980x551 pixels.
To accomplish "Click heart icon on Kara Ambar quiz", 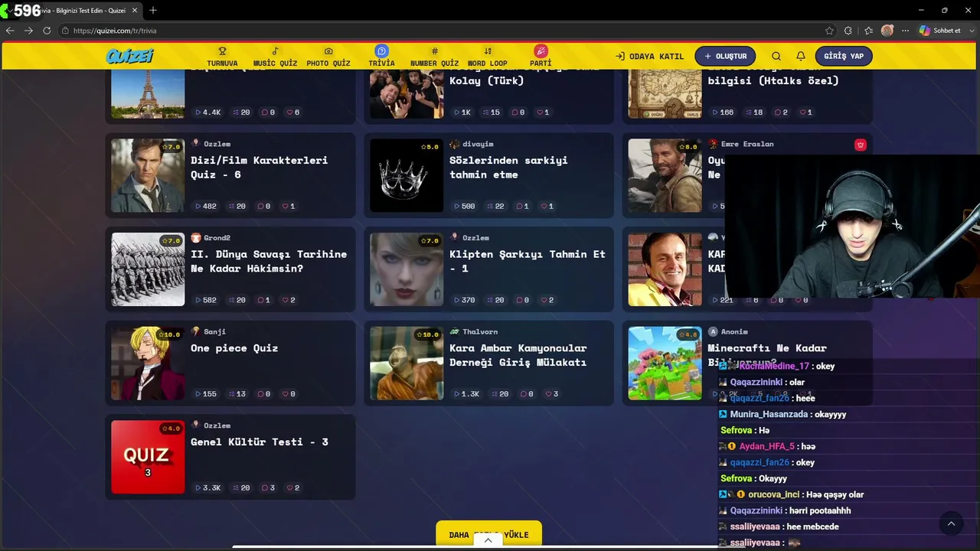I will (548, 394).
